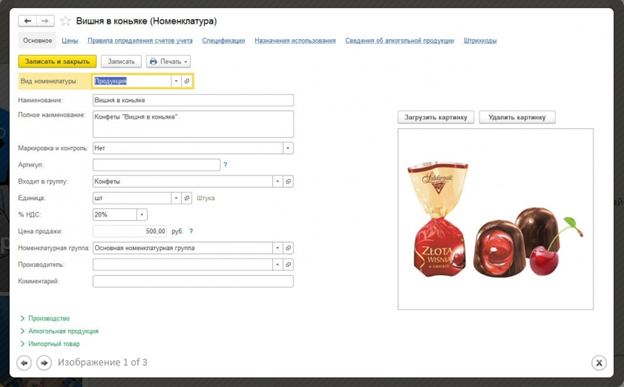
Task: Open the Входит в группу linked item icon
Action: tap(289, 182)
